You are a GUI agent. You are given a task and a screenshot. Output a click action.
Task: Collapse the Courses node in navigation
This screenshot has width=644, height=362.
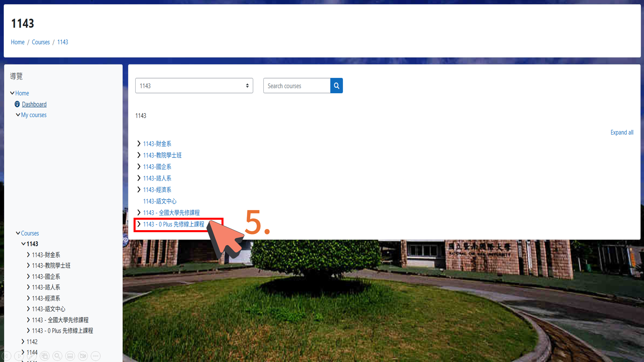tap(18, 233)
